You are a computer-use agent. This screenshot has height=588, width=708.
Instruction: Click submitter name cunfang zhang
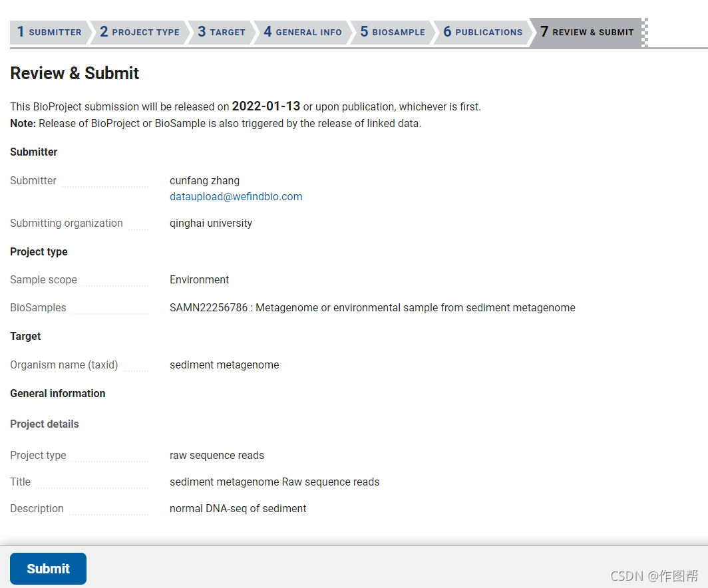pos(204,180)
